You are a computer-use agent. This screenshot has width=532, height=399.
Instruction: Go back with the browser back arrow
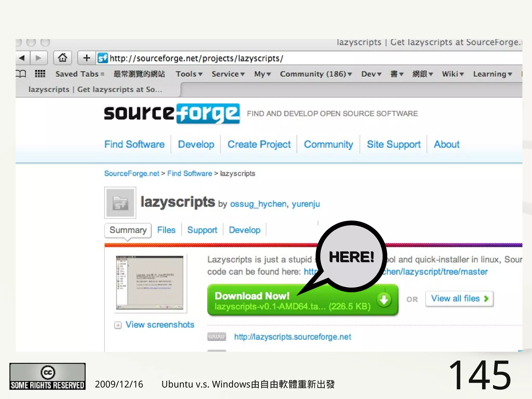[x=23, y=58]
